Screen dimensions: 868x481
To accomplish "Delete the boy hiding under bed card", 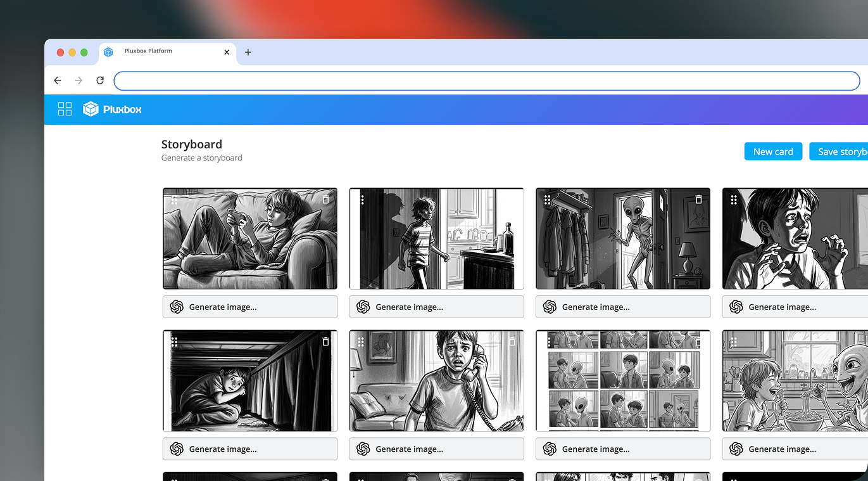I will coord(326,342).
